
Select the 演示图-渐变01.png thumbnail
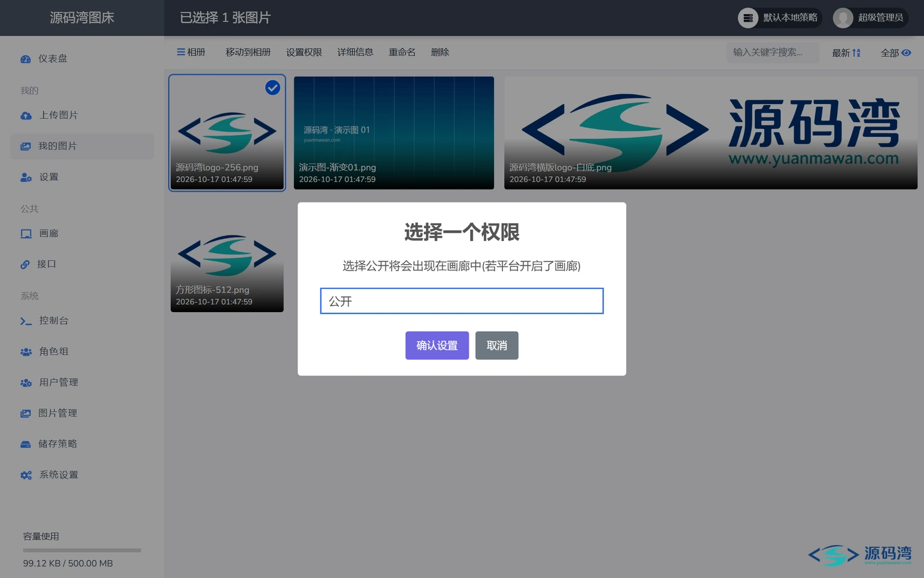click(x=394, y=133)
